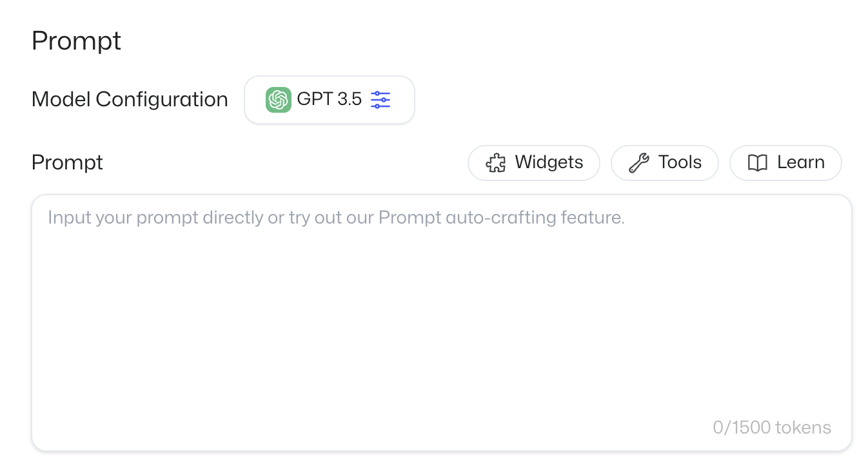Open the Widgets panel
The image size is (868, 469).
(533, 163)
